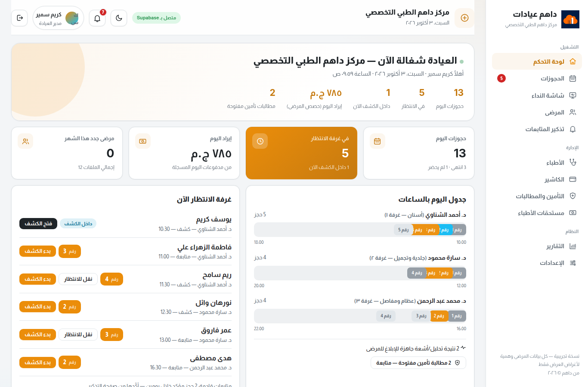588x387 pixels.
Task: Click the Supabase connection status badge
Action: pyautogui.click(x=156, y=18)
